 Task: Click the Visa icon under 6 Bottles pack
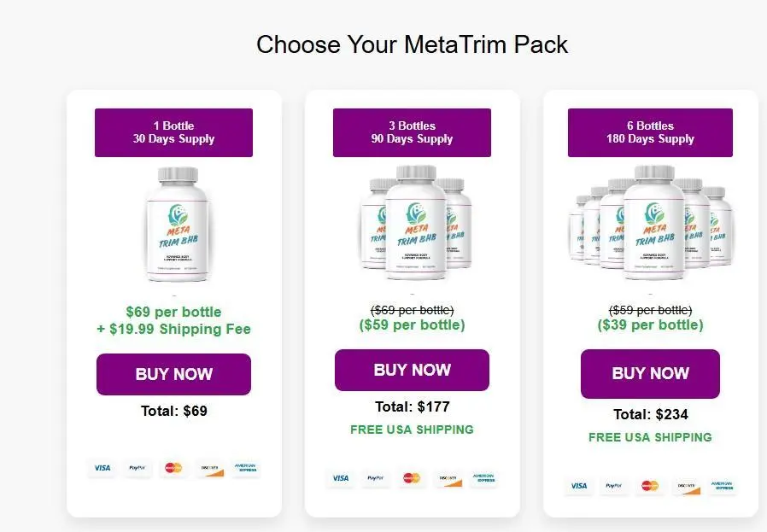point(579,486)
